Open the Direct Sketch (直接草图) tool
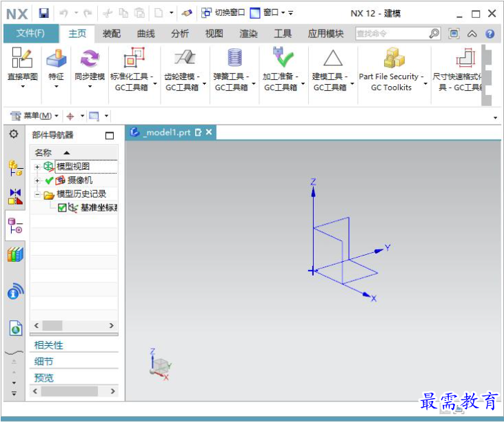504x423 pixels. coord(22,58)
